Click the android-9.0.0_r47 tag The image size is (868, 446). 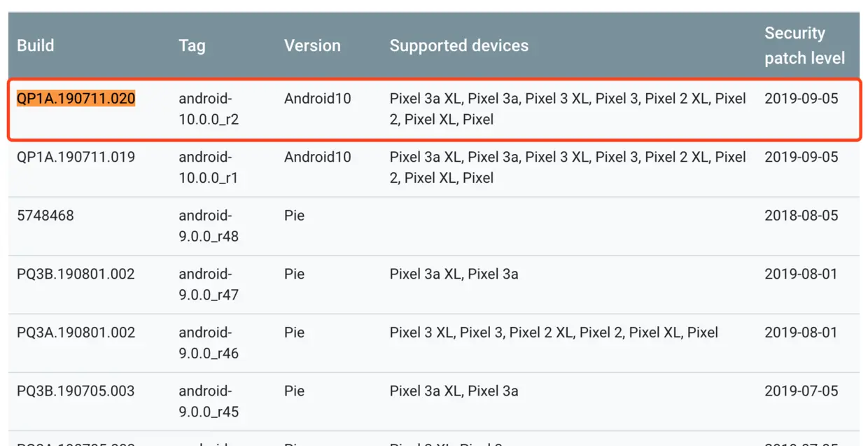coord(209,284)
